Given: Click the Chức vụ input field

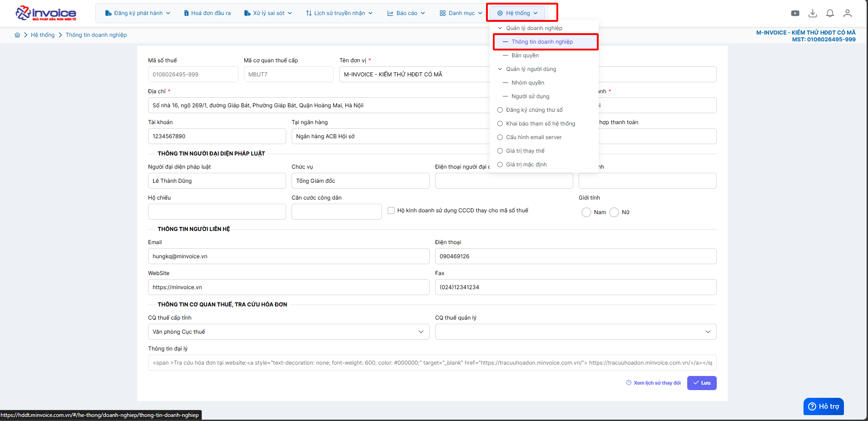Looking at the screenshot, I should 360,181.
